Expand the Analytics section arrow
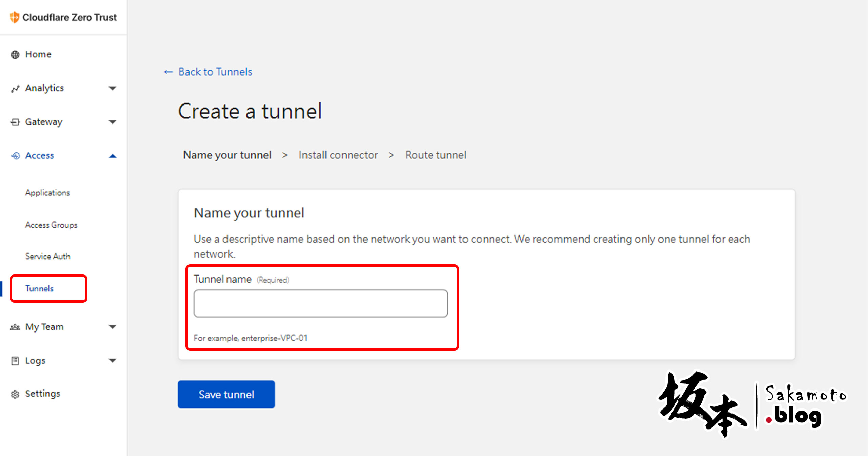Viewport: 868px width, 456px height. [x=112, y=88]
